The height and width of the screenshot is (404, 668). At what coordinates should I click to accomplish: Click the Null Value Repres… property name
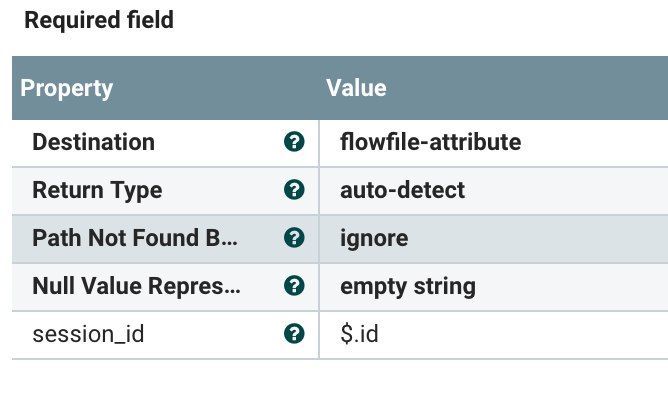tap(136, 286)
